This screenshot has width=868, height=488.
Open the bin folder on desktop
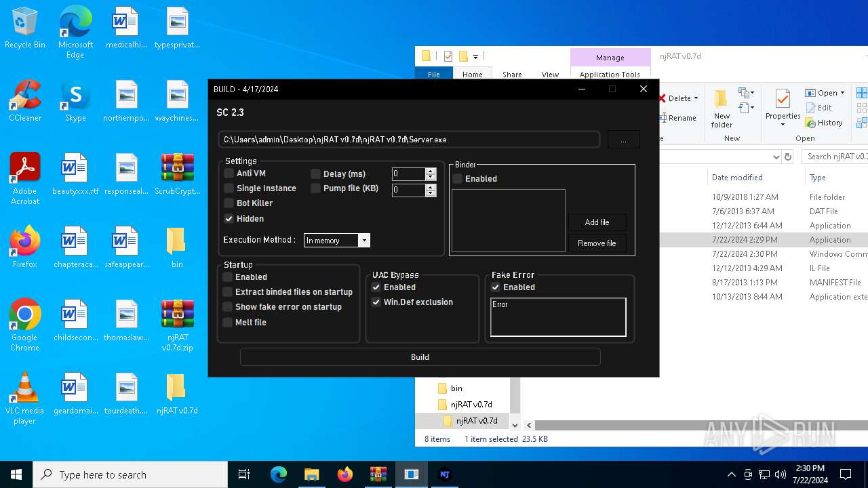tap(177, 248)
